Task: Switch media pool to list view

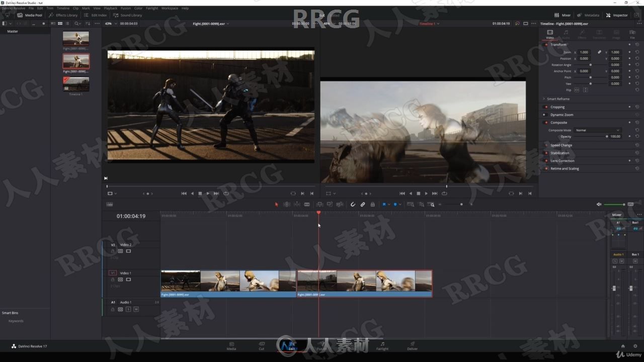Action: tap(67, 24)
